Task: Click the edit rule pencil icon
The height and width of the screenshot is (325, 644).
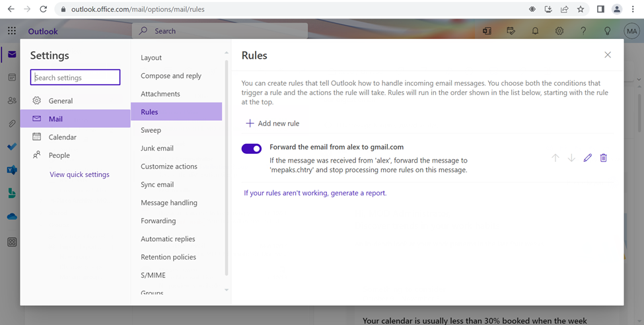Action: pos(587,158)
